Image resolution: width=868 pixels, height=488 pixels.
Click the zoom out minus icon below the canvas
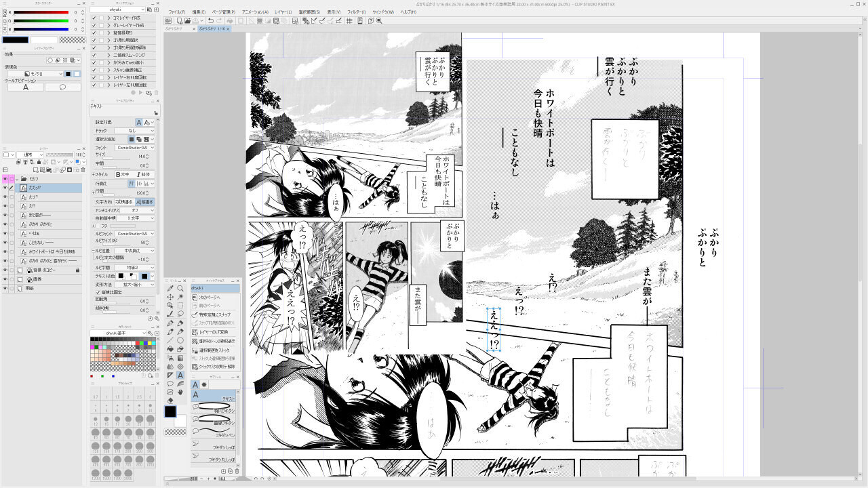point(201,479)
